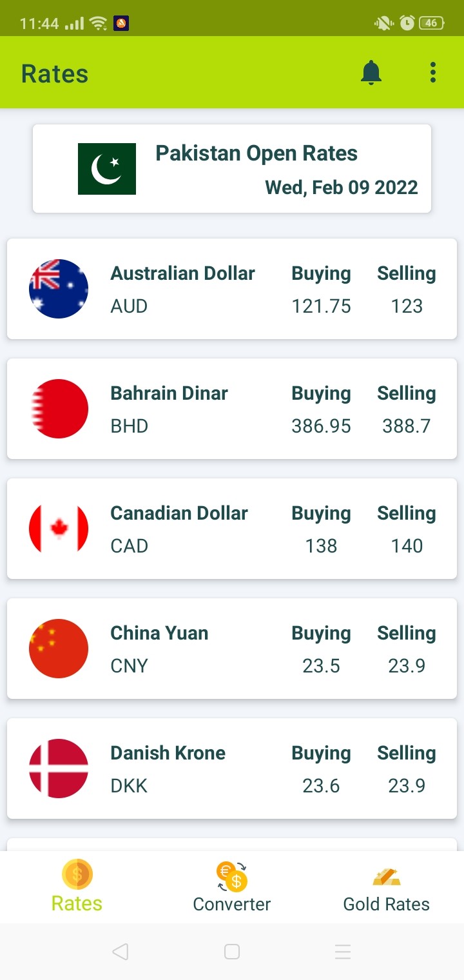Tap the Canadian Dollar selling rate 140
The width and height of the screenshot is (464, 980).
click(407, 546)
